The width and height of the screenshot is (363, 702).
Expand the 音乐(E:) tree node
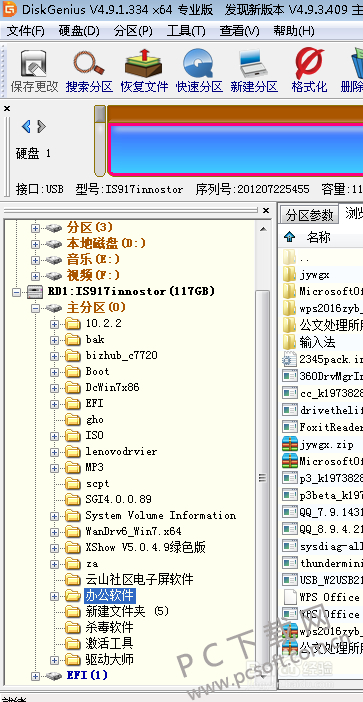coord(35,260)
